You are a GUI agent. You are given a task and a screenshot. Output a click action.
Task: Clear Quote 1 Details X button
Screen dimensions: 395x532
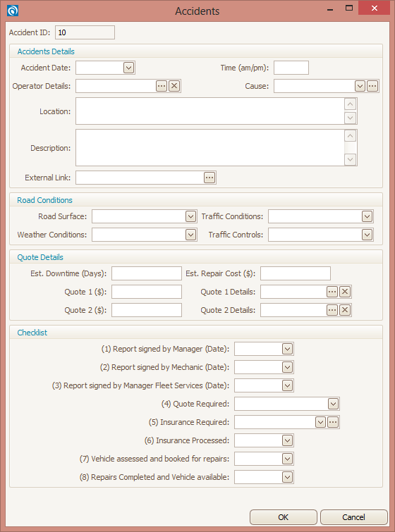tap(345, 292)
